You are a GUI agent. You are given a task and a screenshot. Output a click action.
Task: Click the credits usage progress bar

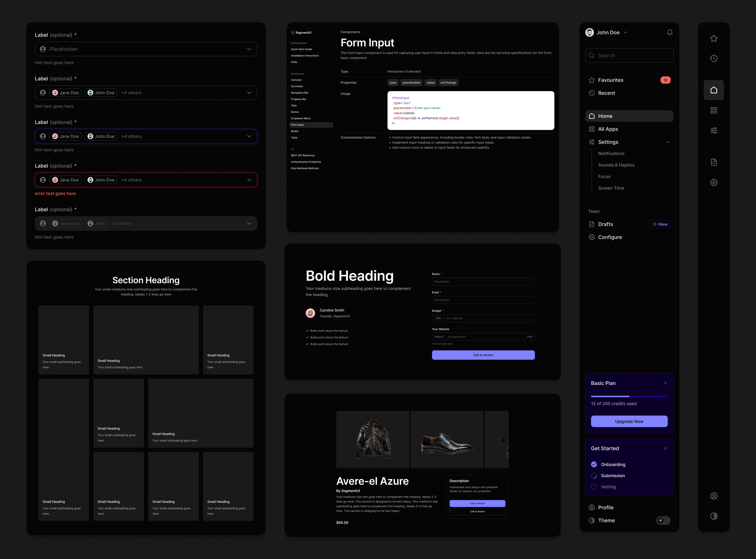pyautogui.click(x=629, y=396)
